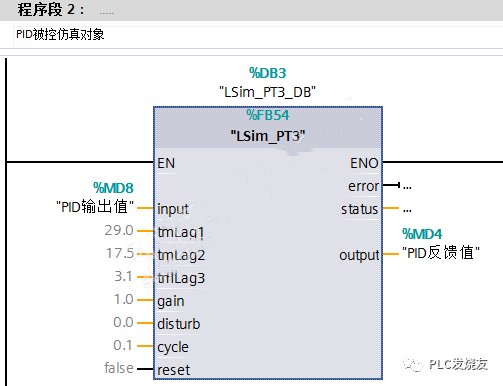
Task: Edit the gain value 1.0
Action: (124, 299)
